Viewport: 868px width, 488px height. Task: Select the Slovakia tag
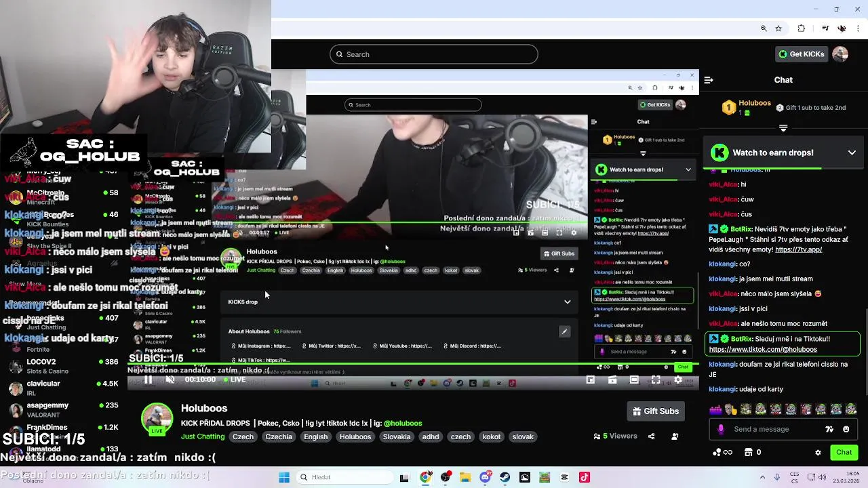coord(397,436)
